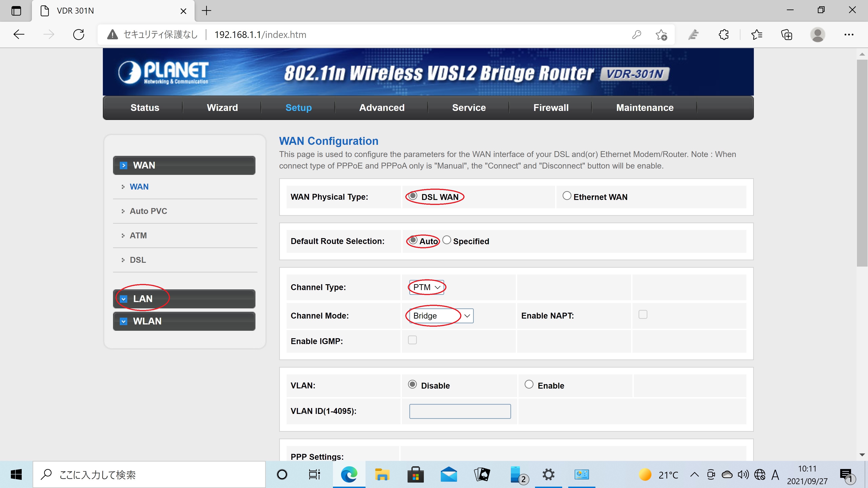Choose Auto default route selection
The height and width of the screenshot is (488, 868).
point(413,240)
